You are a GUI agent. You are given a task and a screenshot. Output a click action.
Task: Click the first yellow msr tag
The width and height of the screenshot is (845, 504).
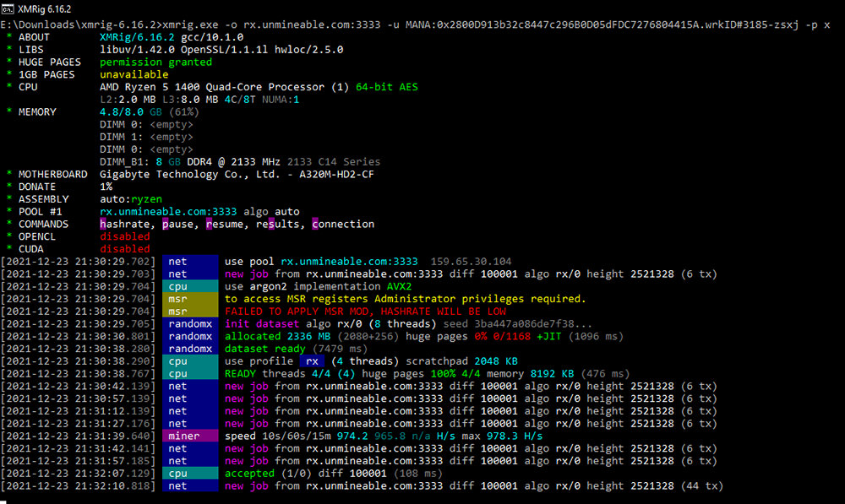pos(190,299)
